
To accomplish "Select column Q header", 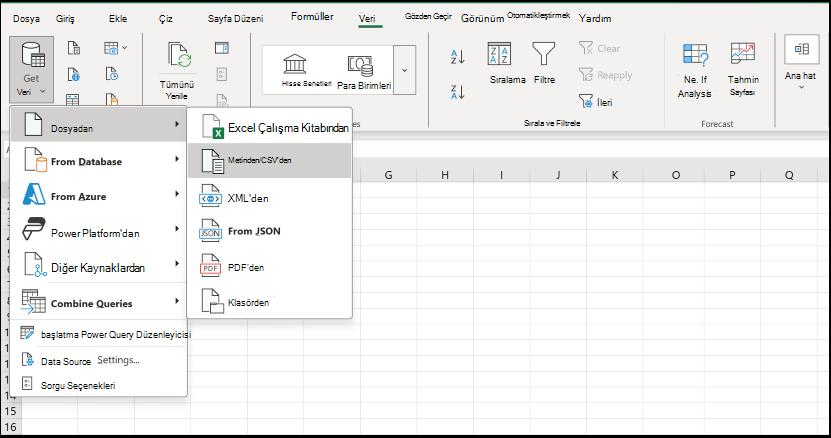I will click(x=790, y=175).
